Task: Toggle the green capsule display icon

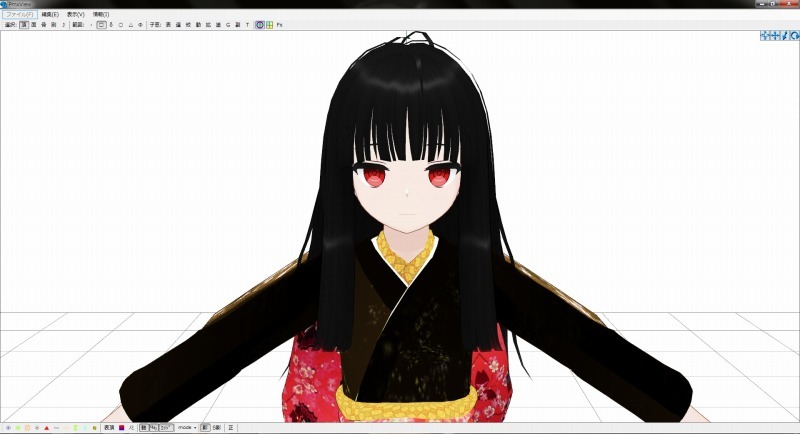Action: pyautogui.click(x=75, y=428)
